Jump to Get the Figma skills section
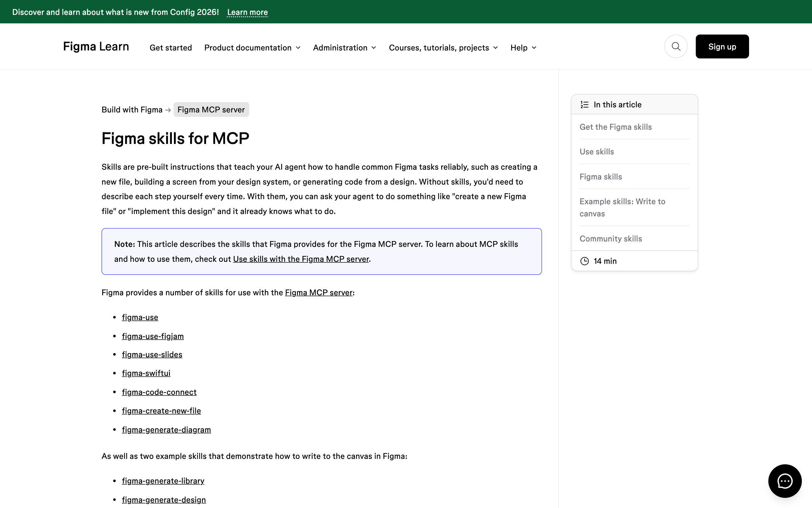This screenshot has width=812, height=508. pyautogui.click(x=615, y=127)
